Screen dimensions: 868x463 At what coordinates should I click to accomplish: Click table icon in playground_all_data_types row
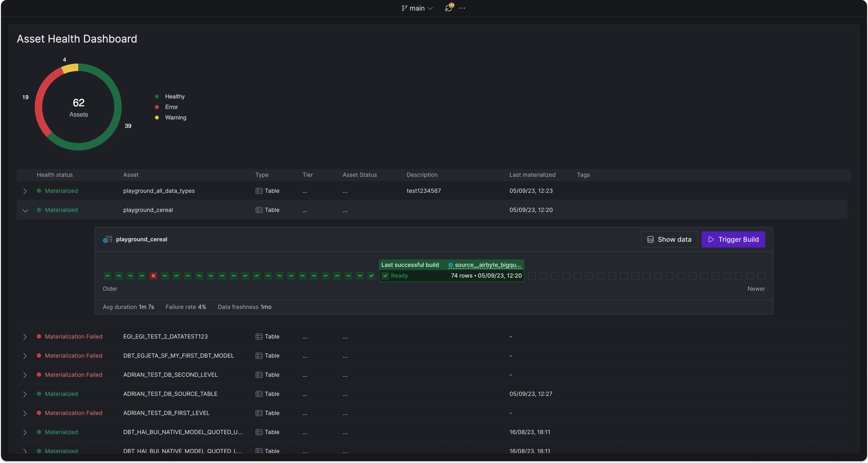(259, 191)
